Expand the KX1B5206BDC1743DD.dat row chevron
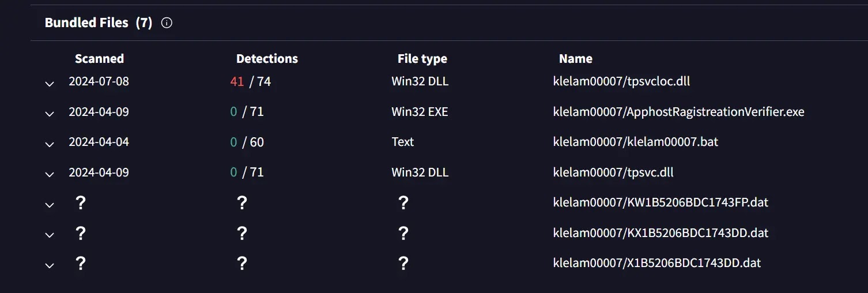 pos(50,235)
